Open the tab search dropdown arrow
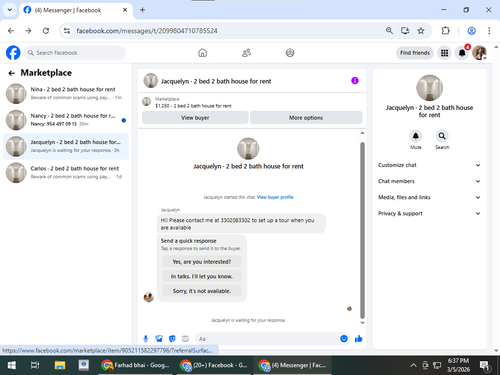 10,10
